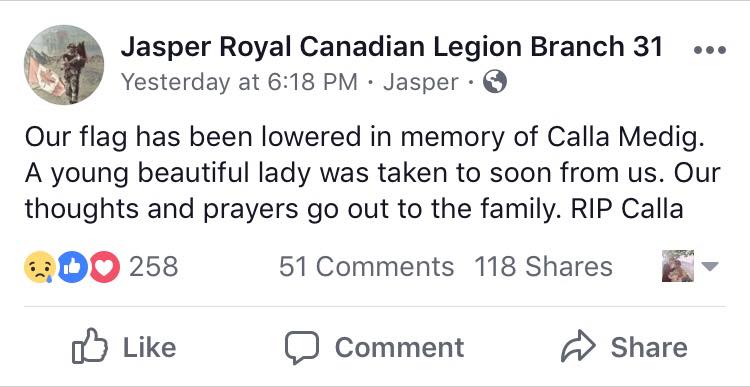The height and width of the screenshot is (387, 750).
Task: View the 258 reactions count
Action: (x=154, y=267)
